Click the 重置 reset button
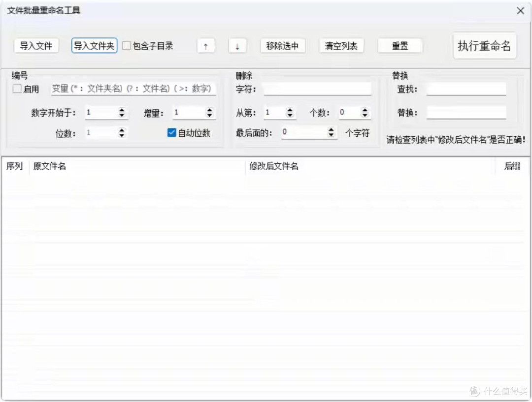Image resolution: width=532 pixels, height=402 pixels. 399,46
